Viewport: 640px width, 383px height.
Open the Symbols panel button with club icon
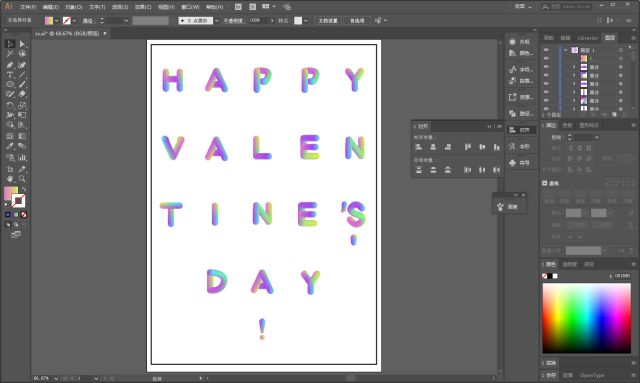(520, 163)
